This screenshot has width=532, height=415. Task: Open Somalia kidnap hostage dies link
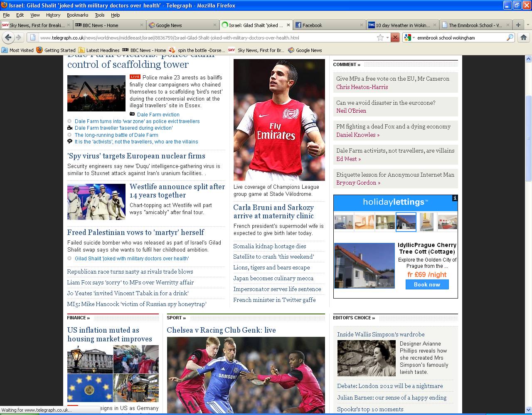270,246
